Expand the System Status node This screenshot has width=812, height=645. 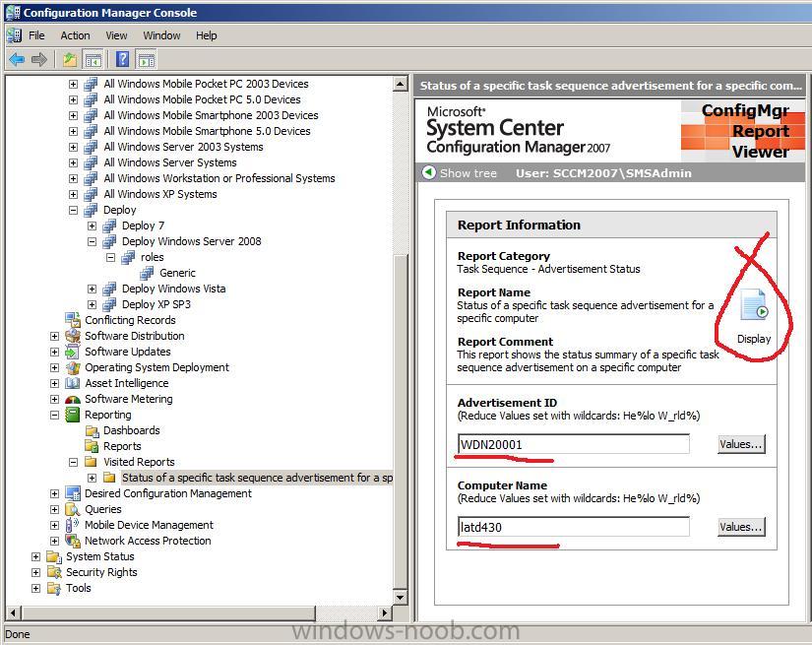pos(35,556)
